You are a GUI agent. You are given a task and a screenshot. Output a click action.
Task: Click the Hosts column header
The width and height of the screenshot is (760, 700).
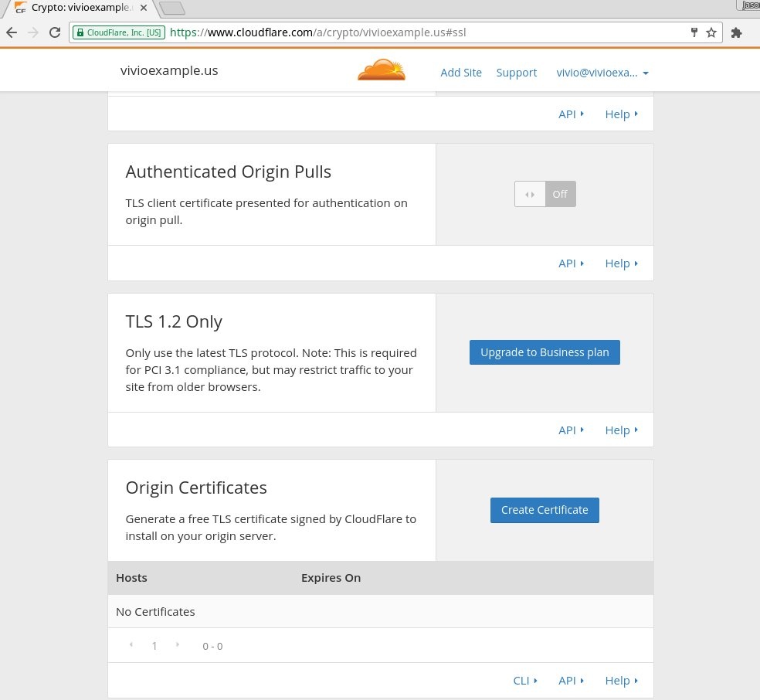pos(131,578)
